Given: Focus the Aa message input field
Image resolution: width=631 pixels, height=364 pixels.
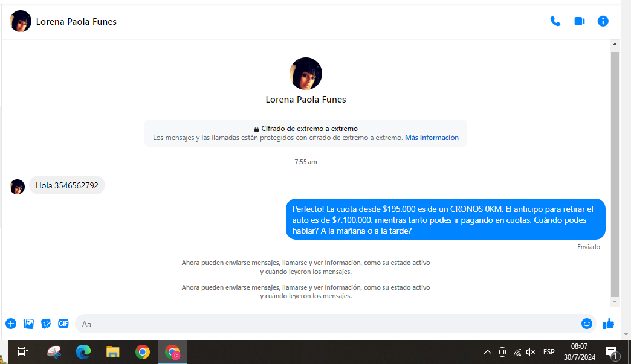Looking at the screenshot, I should pyautogui.click(x=326, y=324).
